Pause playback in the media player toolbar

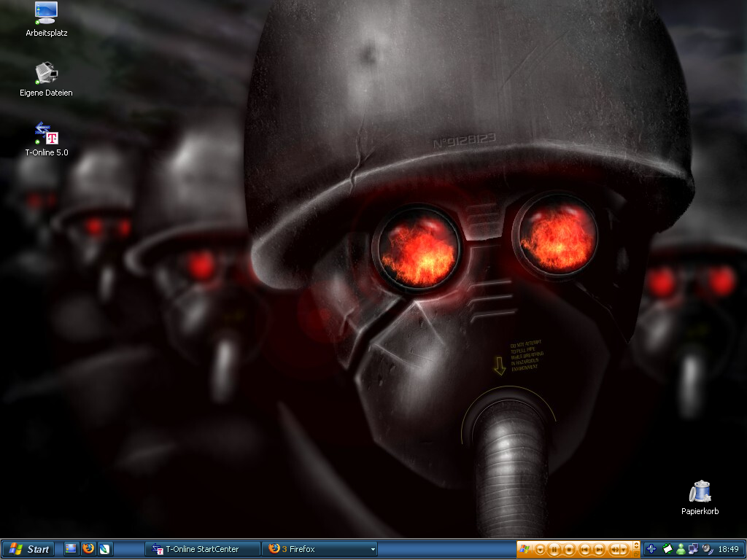point(554,549)
